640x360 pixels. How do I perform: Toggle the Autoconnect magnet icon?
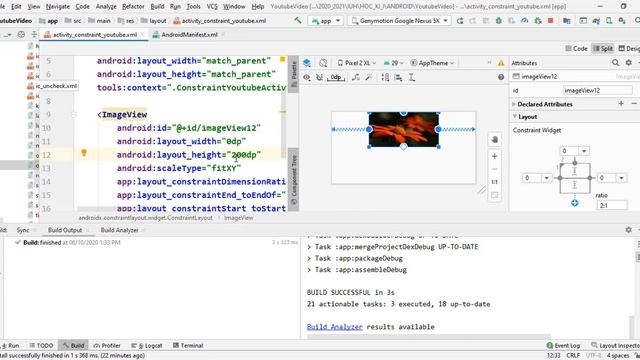(x=319, y=77)
